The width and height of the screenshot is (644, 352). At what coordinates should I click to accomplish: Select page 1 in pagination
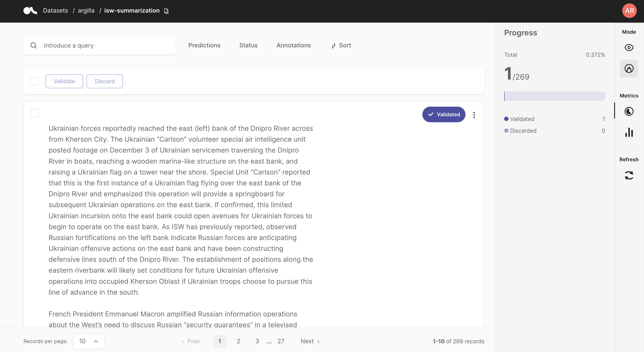point(219,341)
